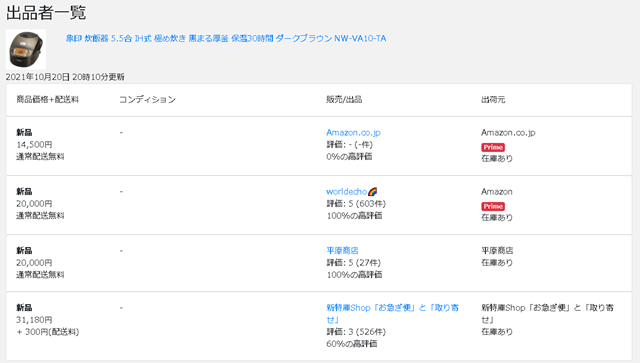Select the 出品者一覧 page heading
The width and height of the screenshot is (640, 363).
coord(46,13)
